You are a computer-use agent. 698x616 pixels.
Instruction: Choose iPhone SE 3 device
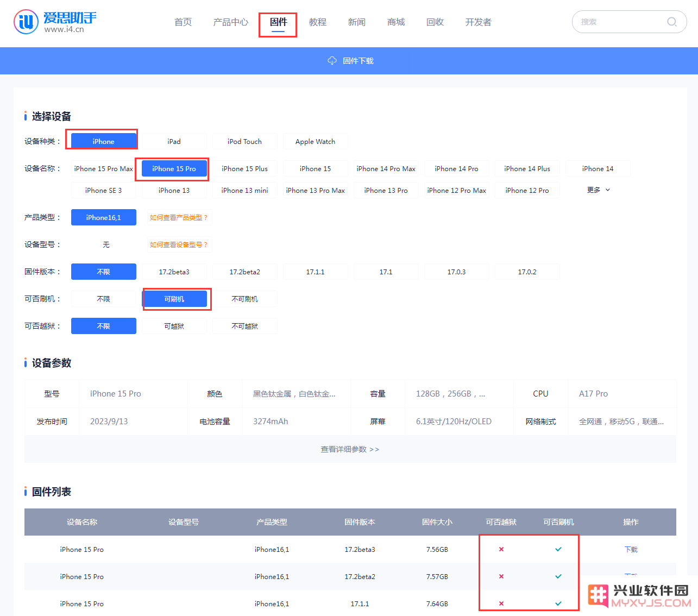click(104, 190)
